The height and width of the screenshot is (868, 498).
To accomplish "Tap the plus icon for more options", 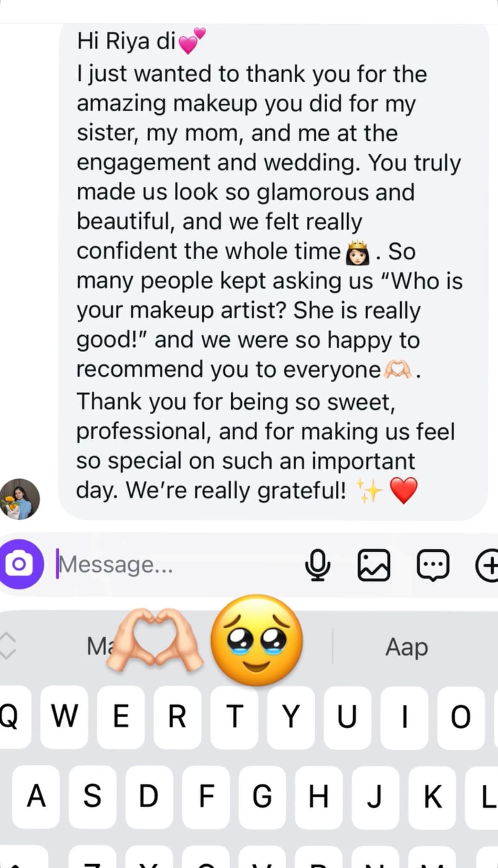I will (x=487, y=565).
